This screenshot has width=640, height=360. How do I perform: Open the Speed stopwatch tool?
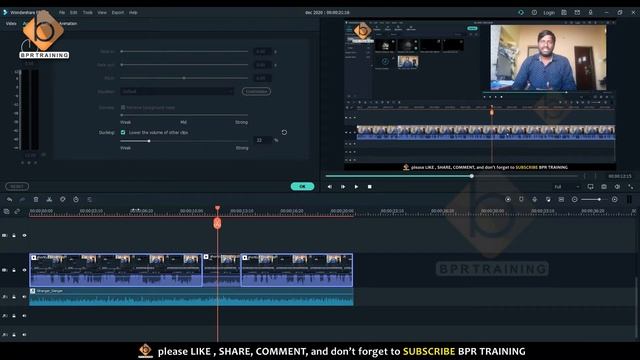coord(76,200)
